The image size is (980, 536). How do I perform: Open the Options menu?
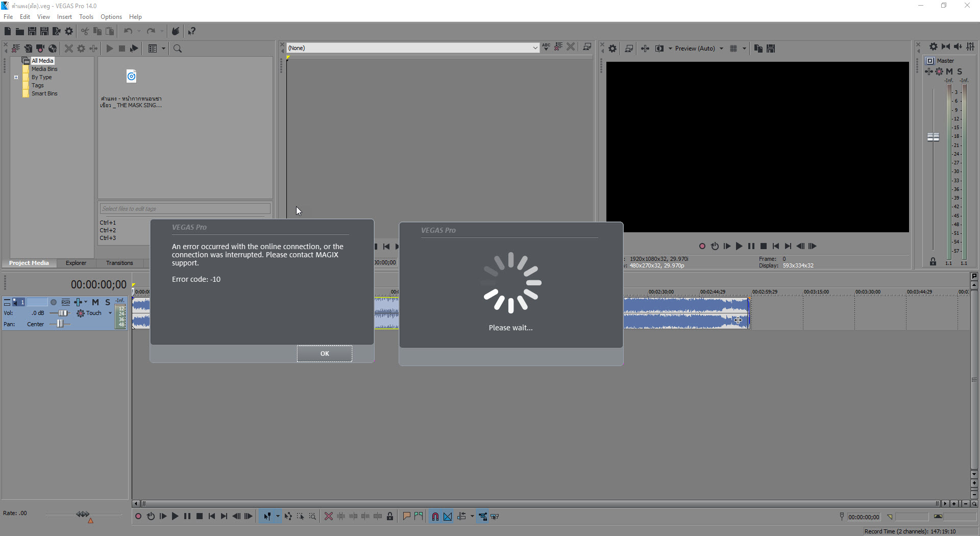pos(111,17)
